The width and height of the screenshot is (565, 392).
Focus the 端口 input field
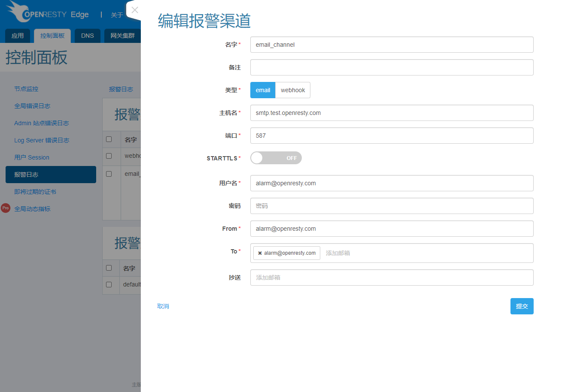tap(392, 136)
